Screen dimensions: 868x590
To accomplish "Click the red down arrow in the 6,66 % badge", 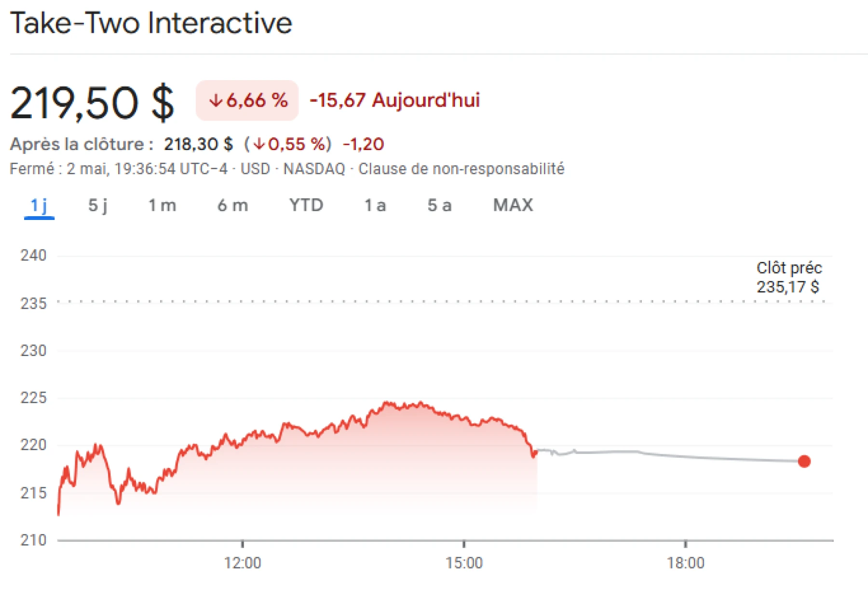I will point(217,100).
